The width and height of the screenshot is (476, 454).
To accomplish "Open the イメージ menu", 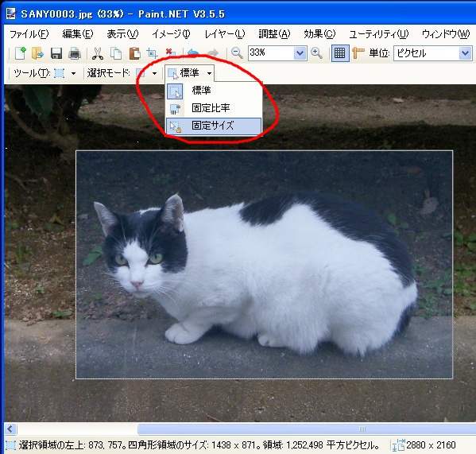I will pyautogui.click(x=171, y=34).
